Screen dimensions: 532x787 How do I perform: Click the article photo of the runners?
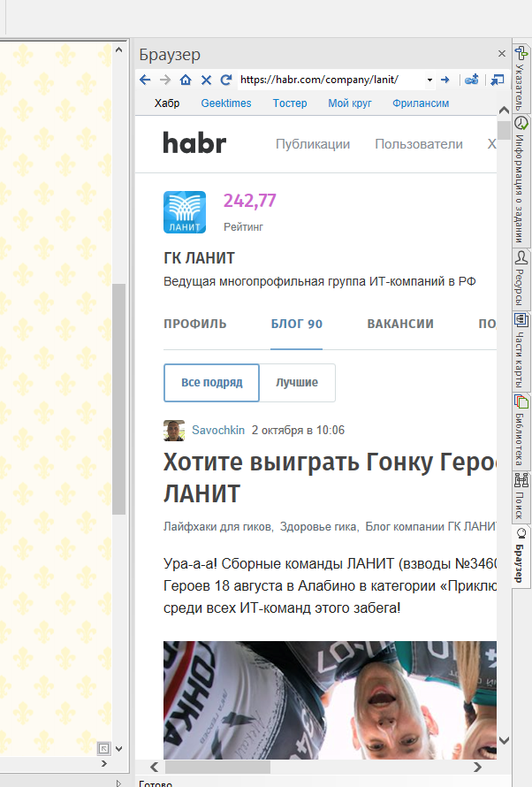click(x=330, y=699)
